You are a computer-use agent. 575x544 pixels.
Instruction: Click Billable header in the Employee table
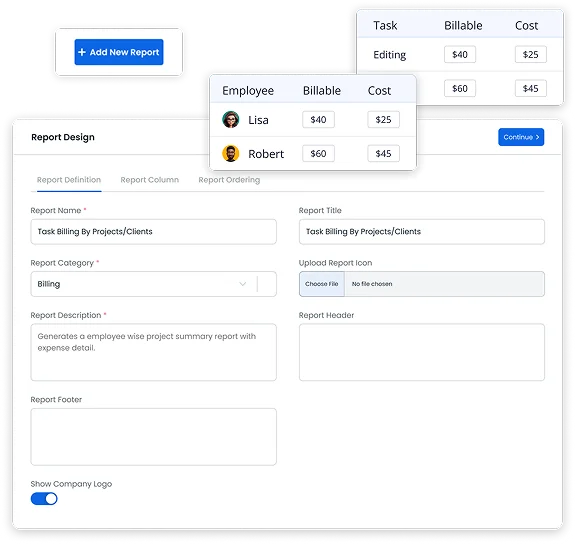322,91
